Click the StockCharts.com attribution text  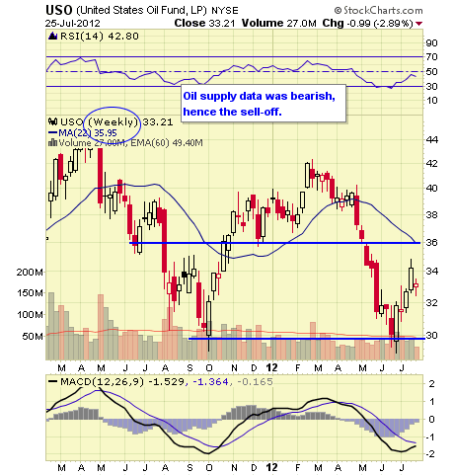[x=378, y=11]
